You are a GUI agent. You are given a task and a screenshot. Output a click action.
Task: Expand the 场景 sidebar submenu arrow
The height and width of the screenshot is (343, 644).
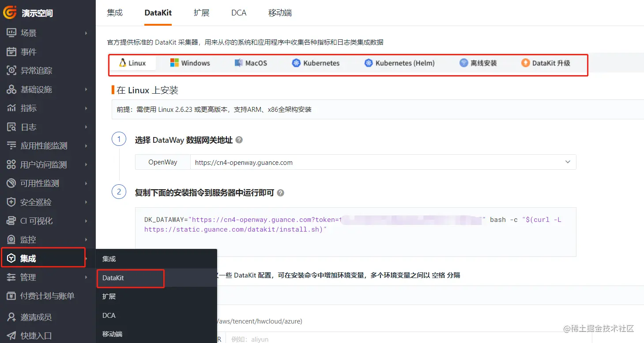(86, 33)
